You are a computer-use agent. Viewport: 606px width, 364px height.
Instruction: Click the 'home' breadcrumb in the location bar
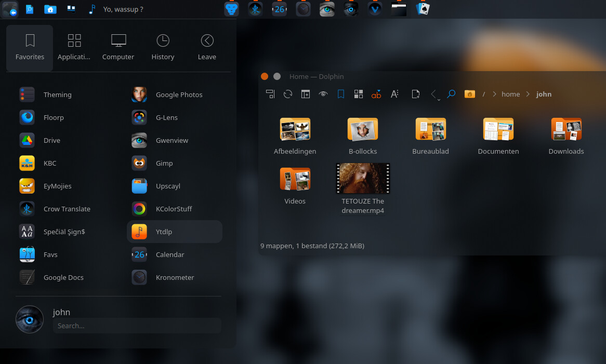[510, 94]
